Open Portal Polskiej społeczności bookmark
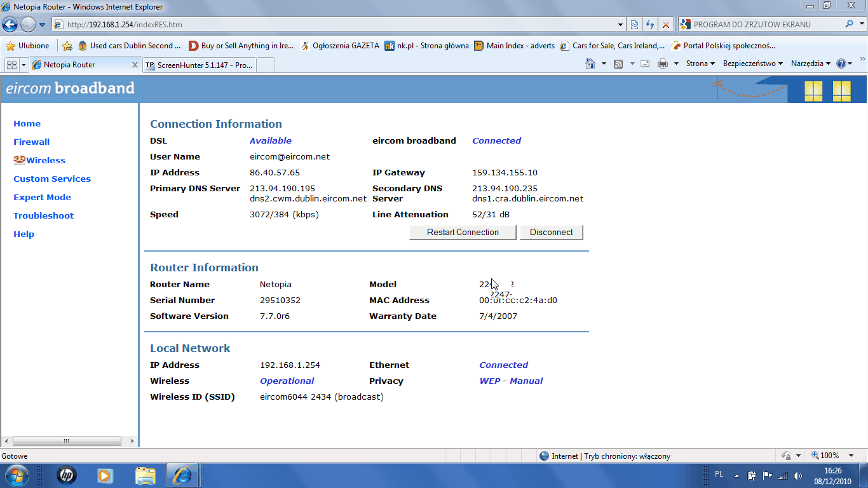The width and height of the screenshot is (868, 488). point(723,46)
